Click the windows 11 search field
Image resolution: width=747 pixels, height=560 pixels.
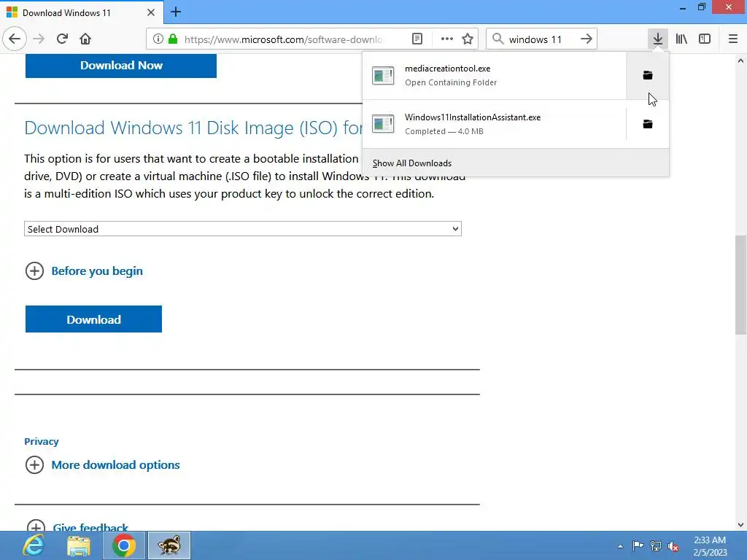[x=541, y=39]
